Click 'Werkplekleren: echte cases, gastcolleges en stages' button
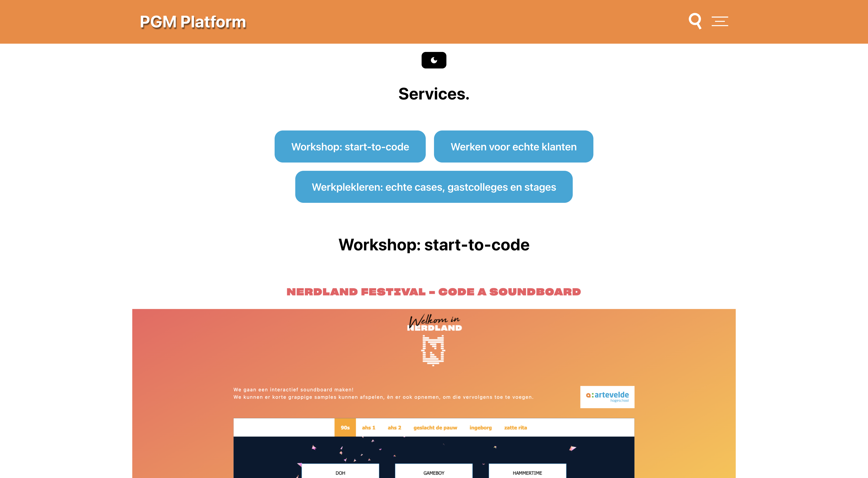Viewport: 868px width, 478px height. click(x=434, y=187)
